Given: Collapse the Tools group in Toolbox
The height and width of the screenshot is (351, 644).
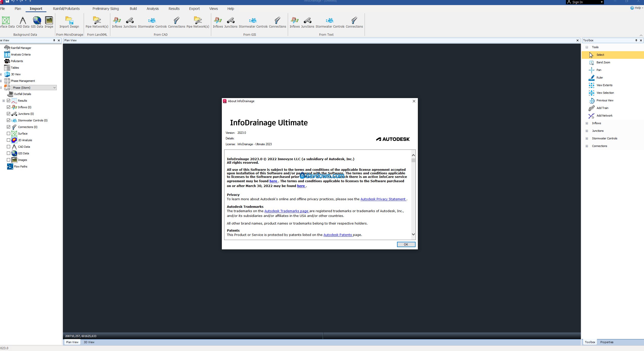Looking at the screenshot, I should coord(587,47).
